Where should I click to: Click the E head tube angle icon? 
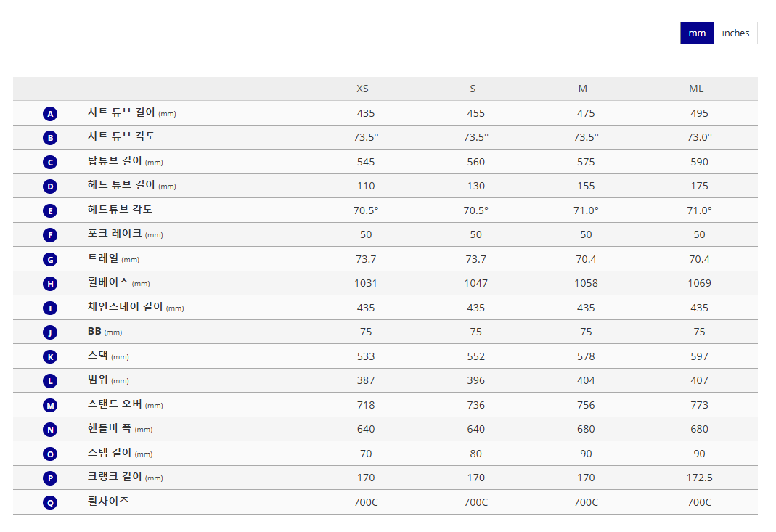point(50,210)
